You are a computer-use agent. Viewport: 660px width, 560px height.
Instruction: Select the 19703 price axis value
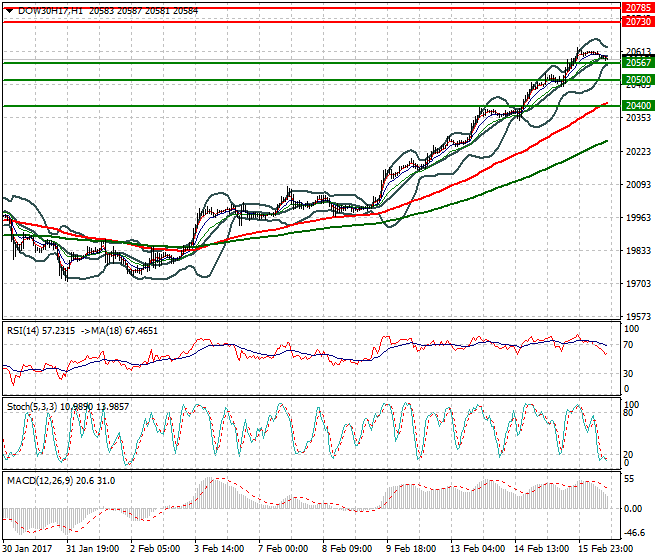click(x=638, y=284)
